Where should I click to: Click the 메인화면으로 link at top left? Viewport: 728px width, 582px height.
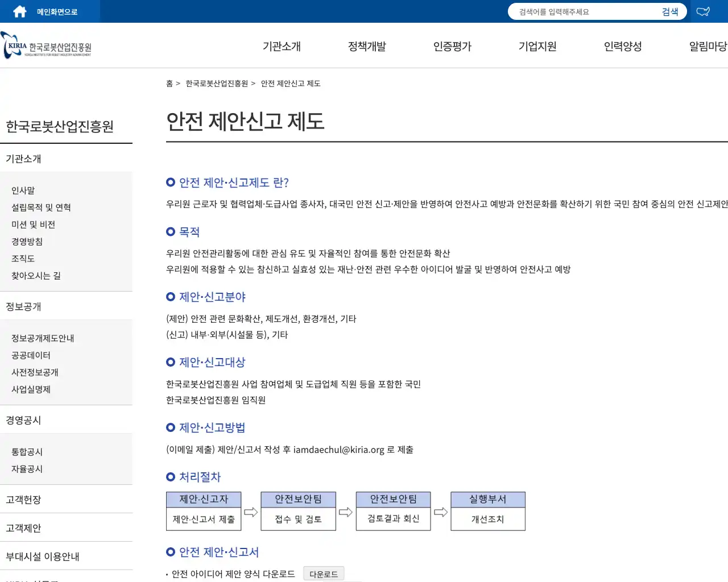pyautogui.click(x=57, y=11)
